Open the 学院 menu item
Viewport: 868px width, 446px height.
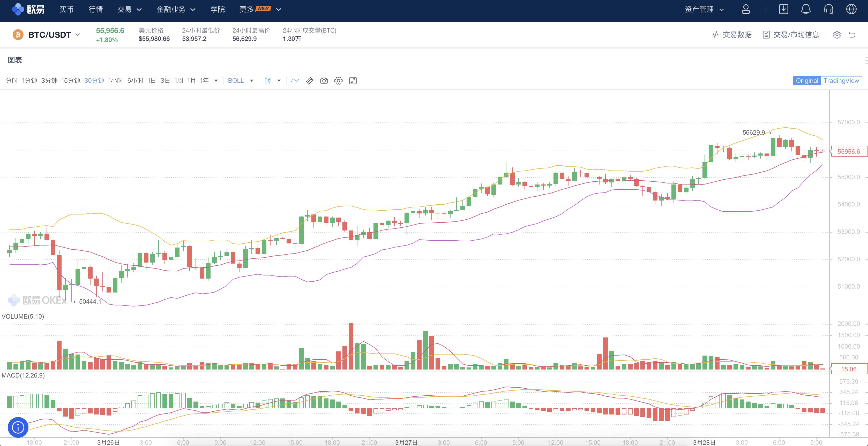pos(217,9)
